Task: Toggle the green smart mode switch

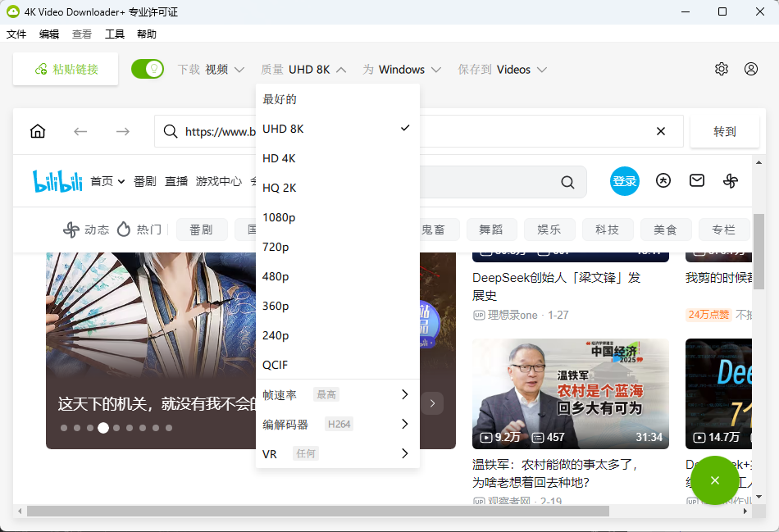Action: [148, 69]
